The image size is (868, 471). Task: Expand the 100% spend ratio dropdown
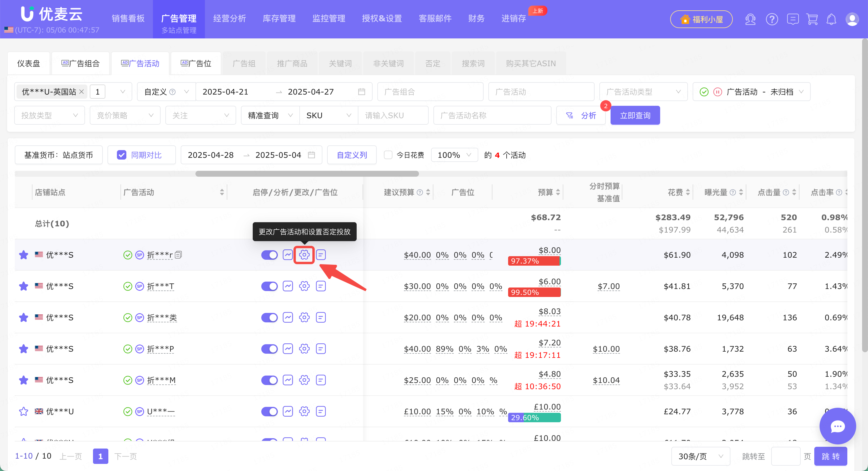[454, 155]
